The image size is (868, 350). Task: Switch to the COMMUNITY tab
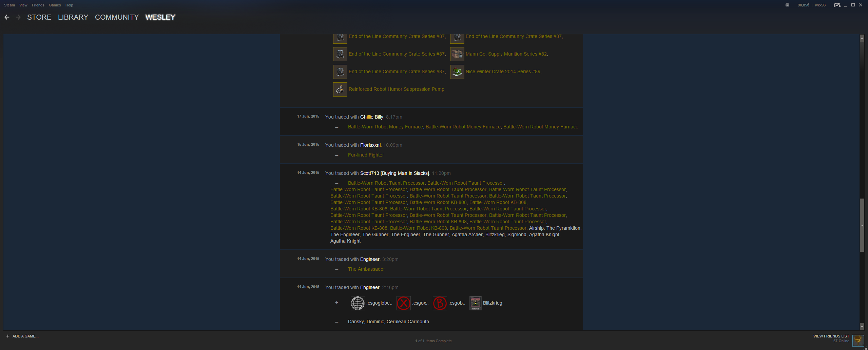pos(117,17)
